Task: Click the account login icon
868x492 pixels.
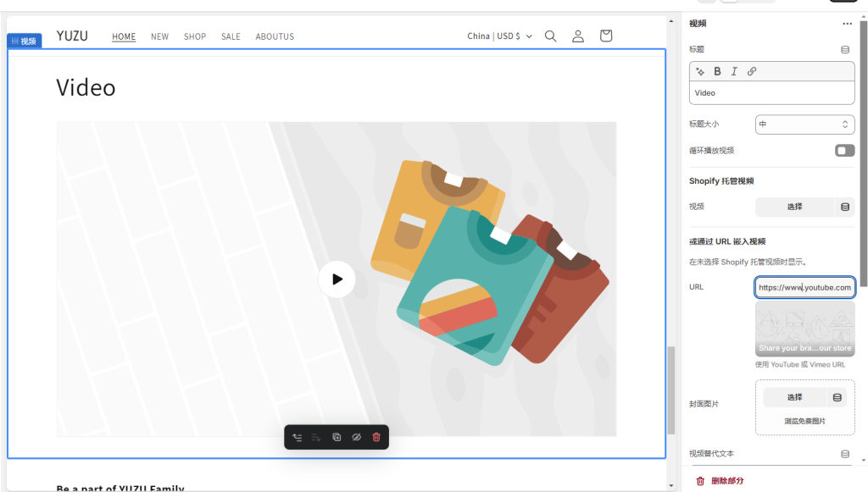Action: pyautogui.click(x=578, y=36)
